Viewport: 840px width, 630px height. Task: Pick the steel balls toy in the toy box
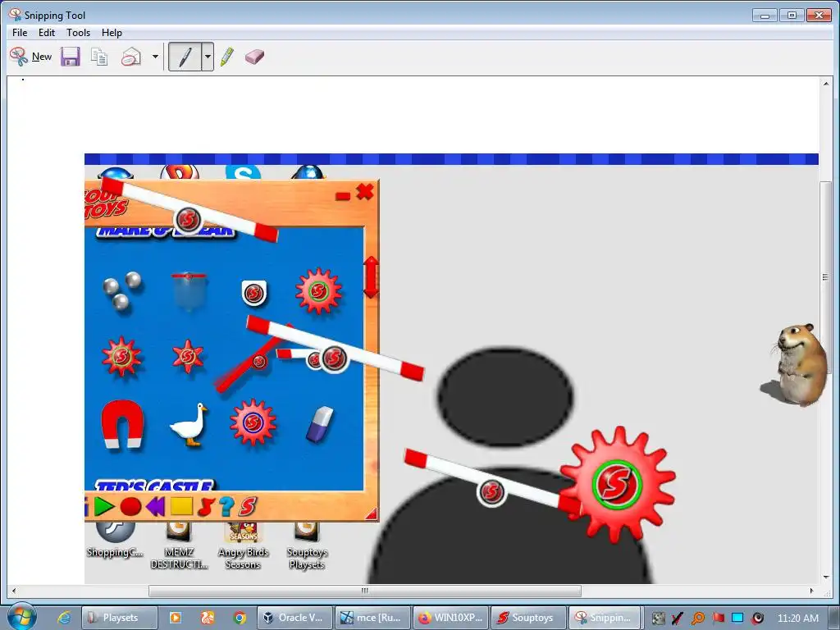tap(122, 292)
